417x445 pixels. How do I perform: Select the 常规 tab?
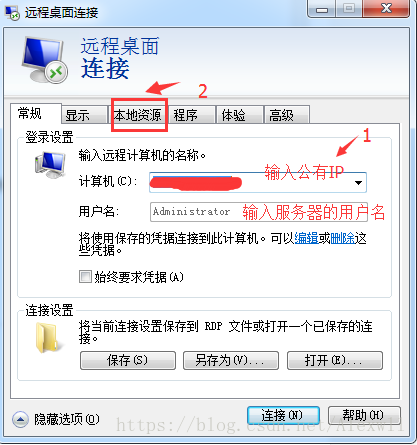coord(30,113)
